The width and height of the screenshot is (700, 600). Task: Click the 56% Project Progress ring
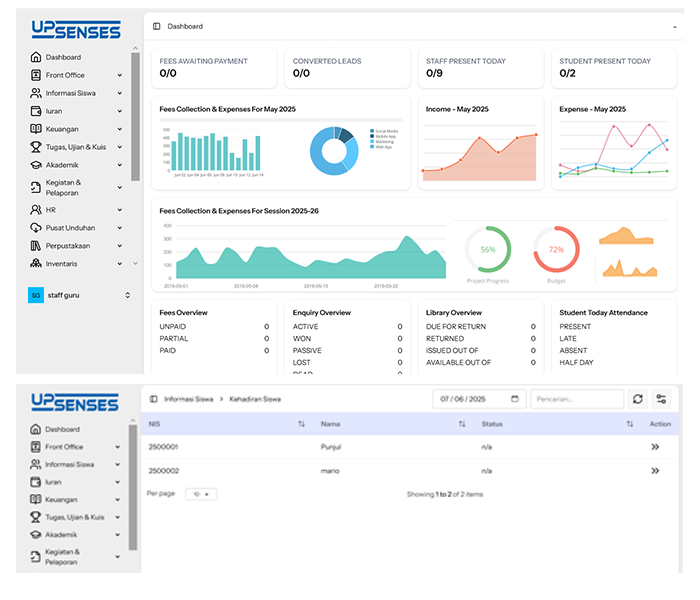click(488, 249)
